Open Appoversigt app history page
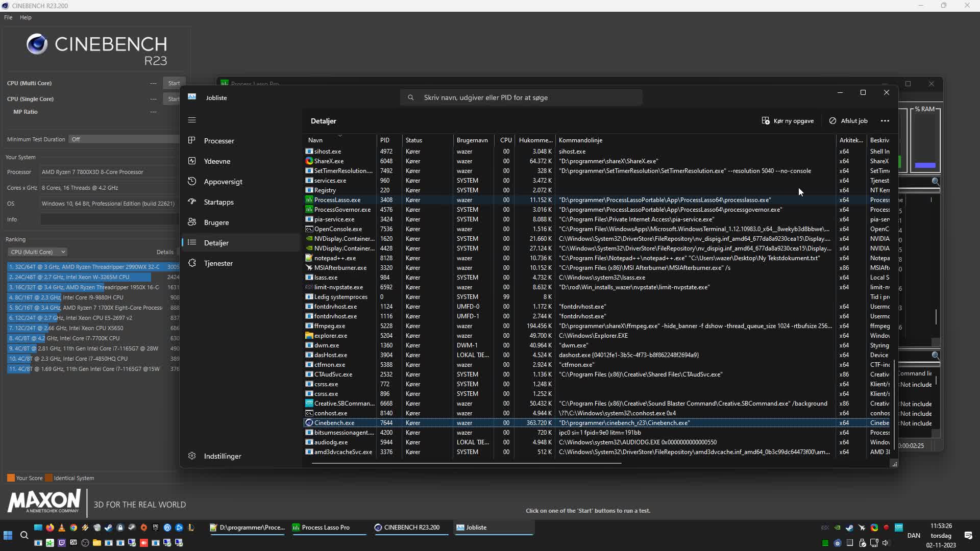 [x=223, y=182]
